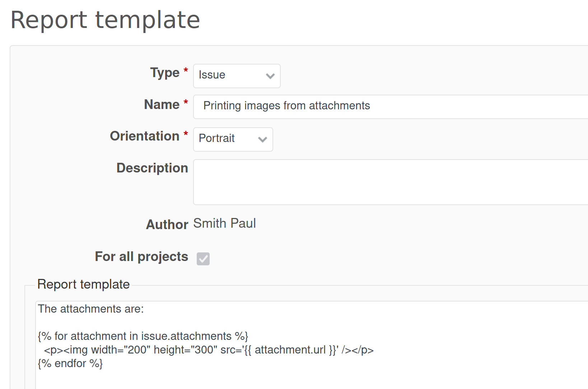The width and height of the screenshot is (588, 389).
Task: Click the author name Smith Paul
Action: [x=224, y=223]
